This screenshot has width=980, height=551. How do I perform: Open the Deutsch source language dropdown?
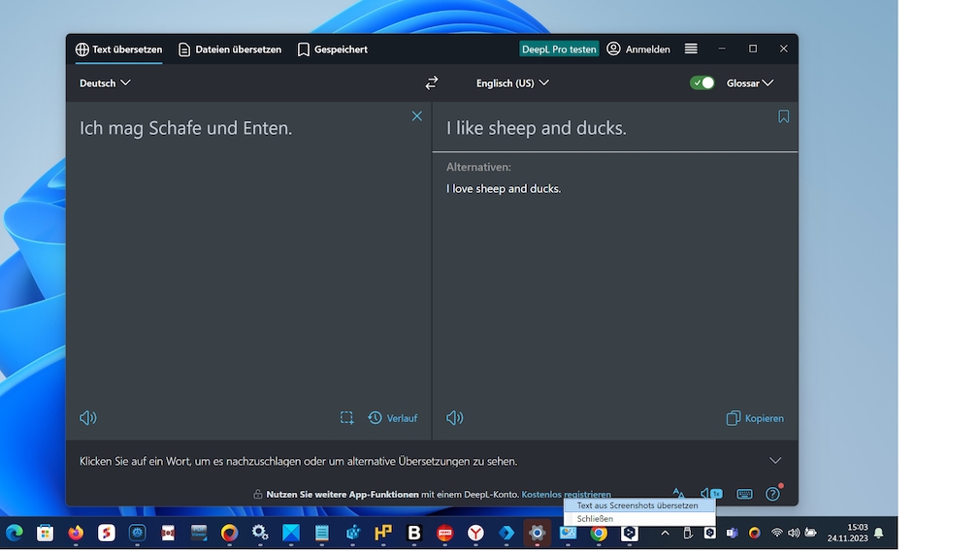pos(105,83)
